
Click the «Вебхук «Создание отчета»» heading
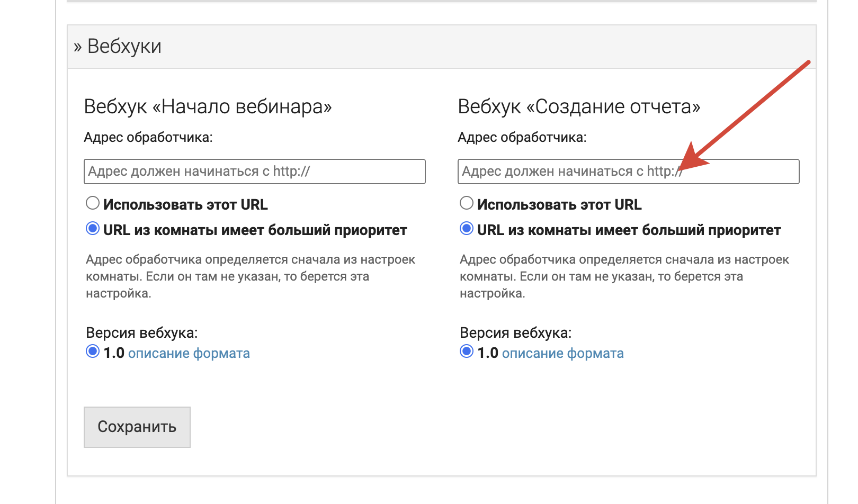pos(579,107)
